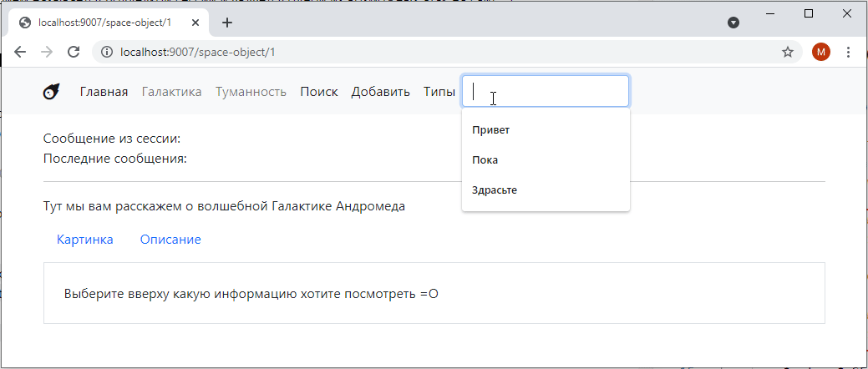Go to Добавить in navbar
The height and width of the screenshot is (369, 868).
[x=380, y=92]
